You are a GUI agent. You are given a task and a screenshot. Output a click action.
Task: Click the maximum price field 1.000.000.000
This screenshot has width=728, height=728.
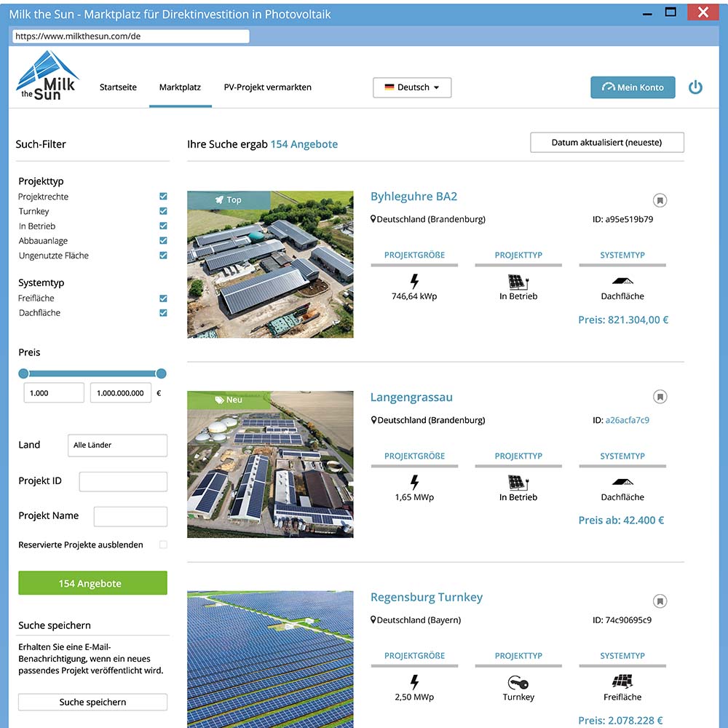[121, 393]
